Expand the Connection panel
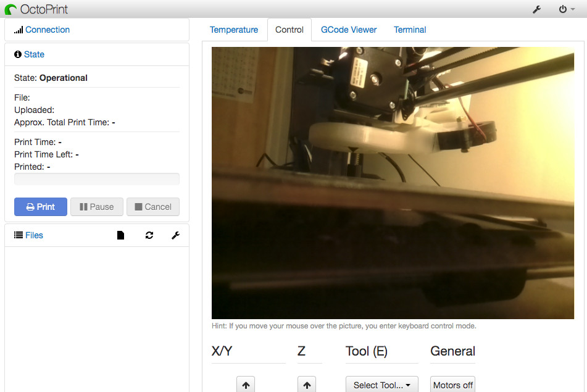 47,29
